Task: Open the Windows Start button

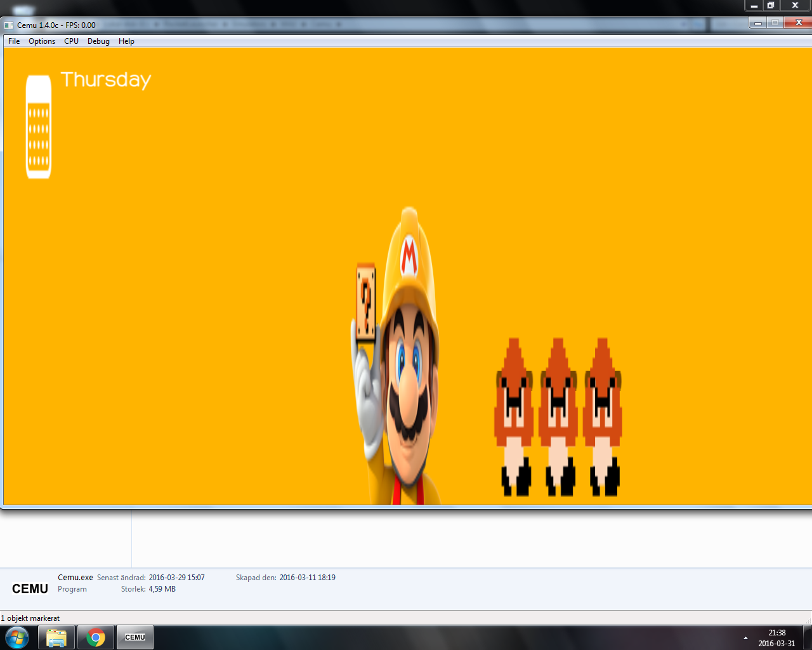Action: coord(17,637)
